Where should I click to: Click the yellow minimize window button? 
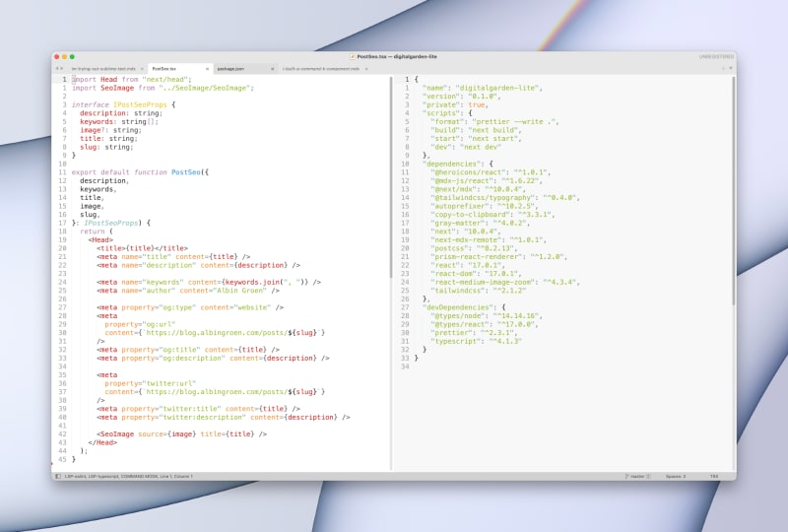tap(64, 57)
